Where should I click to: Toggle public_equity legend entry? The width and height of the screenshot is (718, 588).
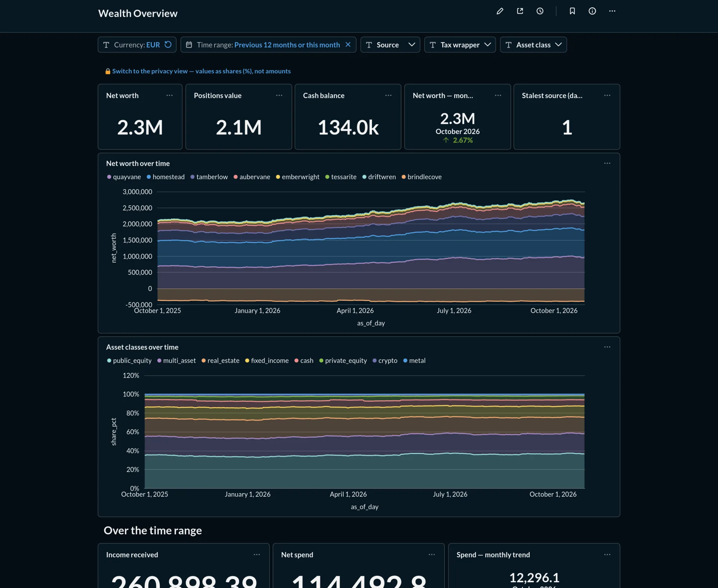(x=129, y=361)
